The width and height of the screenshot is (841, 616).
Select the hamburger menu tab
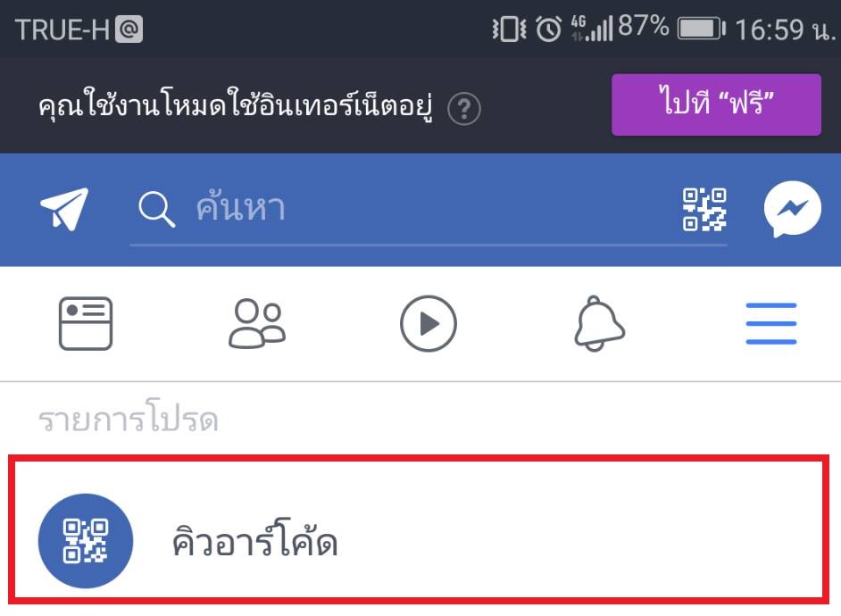coord(770,323)
